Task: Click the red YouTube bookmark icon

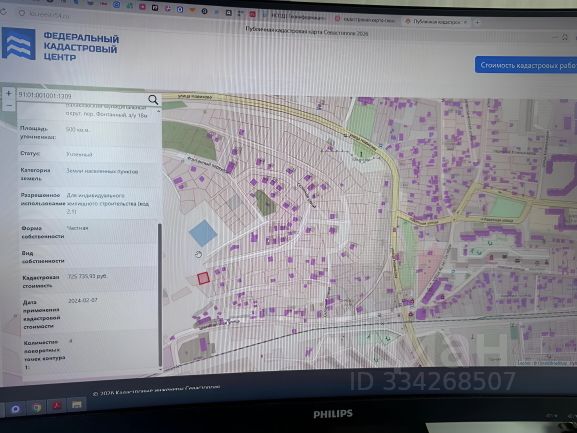Action: [142, 7]
